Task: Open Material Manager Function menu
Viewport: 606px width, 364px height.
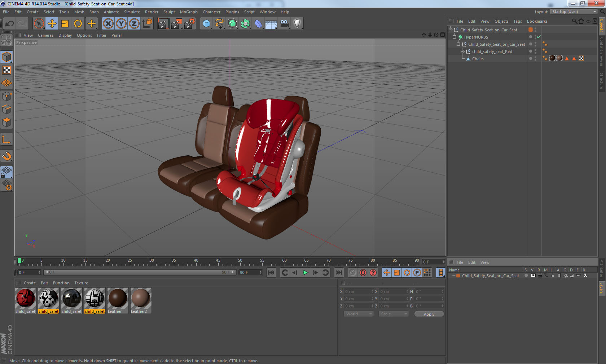Action: (x=61, y=283)
